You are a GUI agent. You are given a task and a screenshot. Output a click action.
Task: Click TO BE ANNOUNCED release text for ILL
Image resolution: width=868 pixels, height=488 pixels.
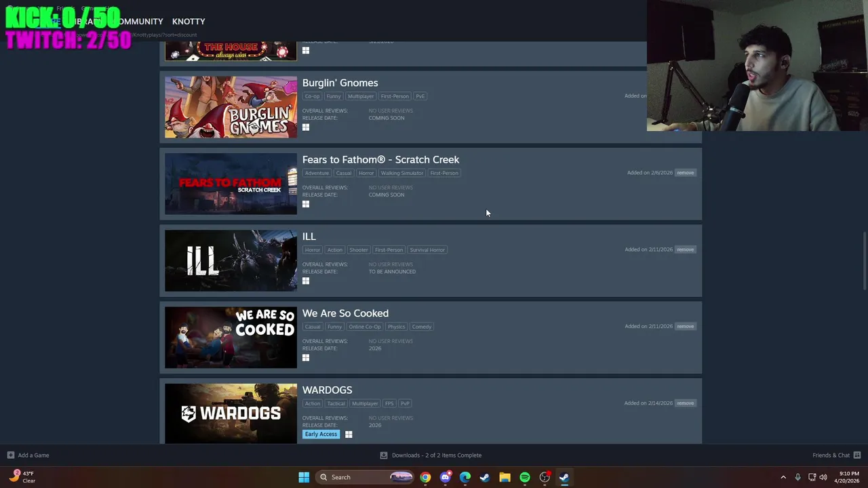point(392,272)
